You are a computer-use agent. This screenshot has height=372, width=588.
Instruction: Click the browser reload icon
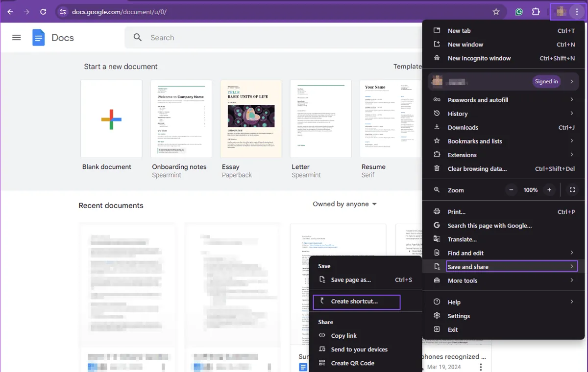click(43, 12)
